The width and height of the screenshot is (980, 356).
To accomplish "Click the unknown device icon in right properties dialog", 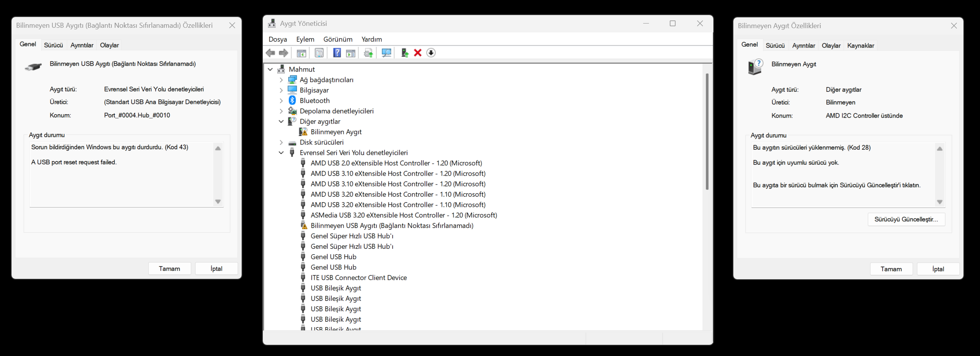I will pos(755,67).
